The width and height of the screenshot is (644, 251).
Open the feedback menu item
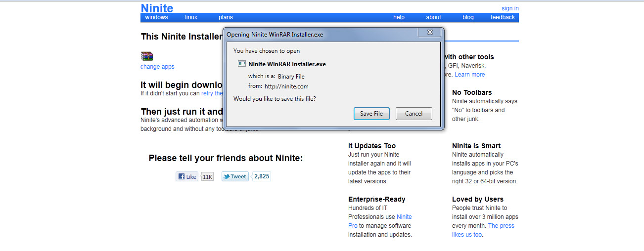503,17
